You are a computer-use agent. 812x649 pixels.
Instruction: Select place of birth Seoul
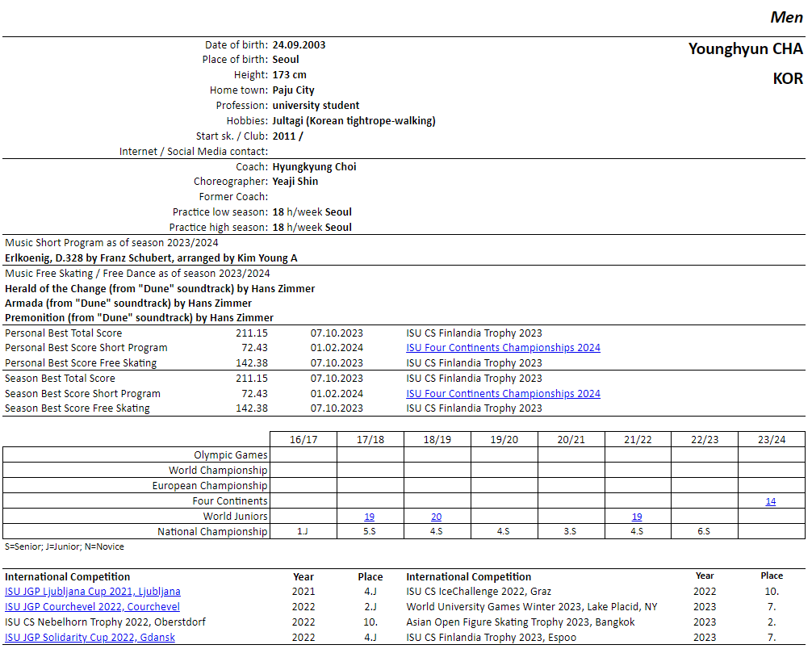tap(286, 60)
